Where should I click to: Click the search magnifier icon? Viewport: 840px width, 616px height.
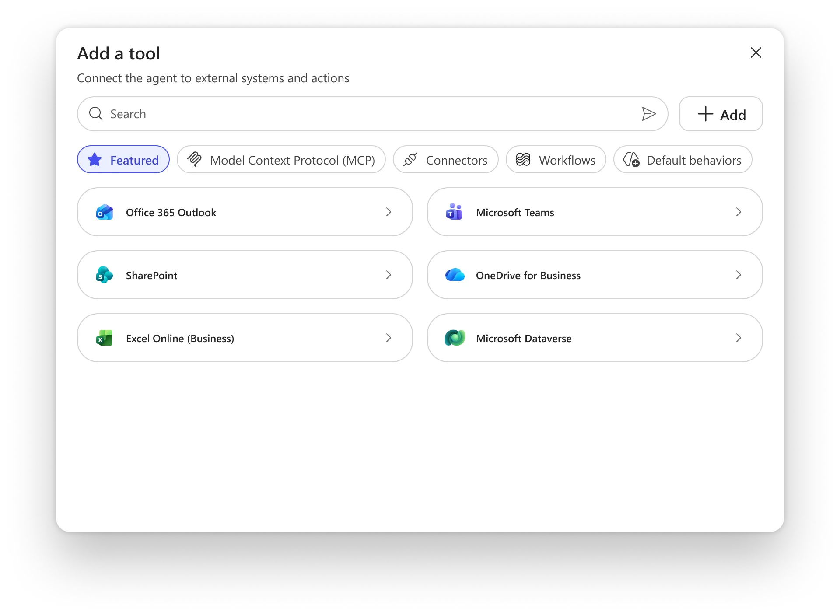point(96,114)
